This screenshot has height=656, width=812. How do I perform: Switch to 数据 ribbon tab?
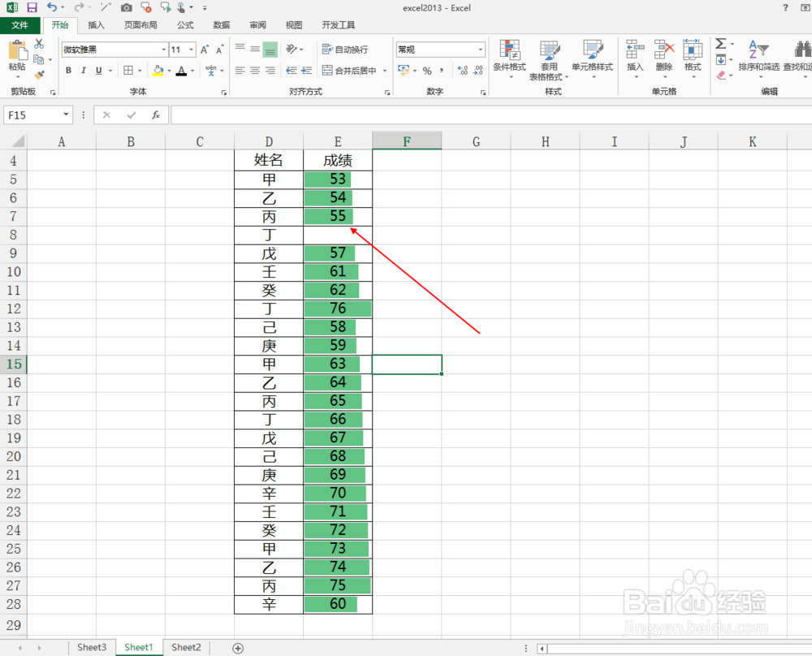tap(221, 25)
